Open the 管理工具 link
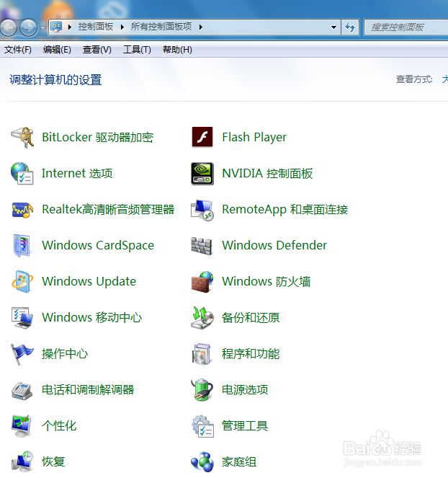This screenshot has width=448, height=478. click(x=245, y=426)
